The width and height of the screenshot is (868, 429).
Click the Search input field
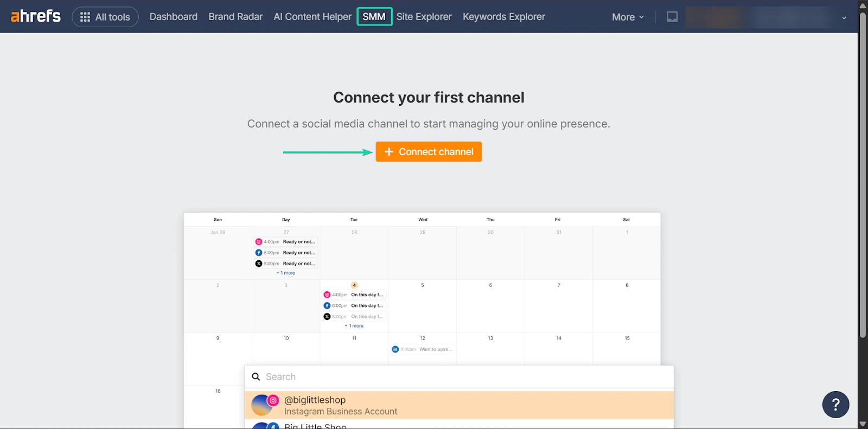[459, 377]
